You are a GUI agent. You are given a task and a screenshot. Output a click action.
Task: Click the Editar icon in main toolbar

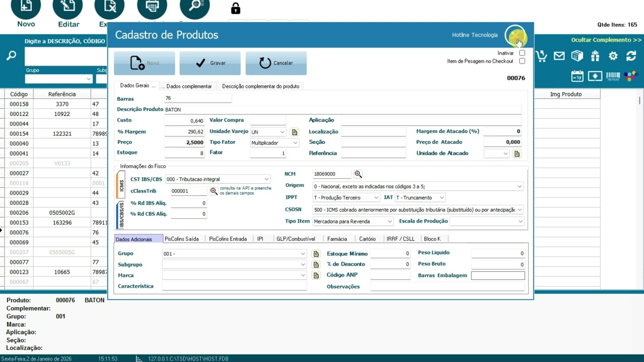point(68,8)
